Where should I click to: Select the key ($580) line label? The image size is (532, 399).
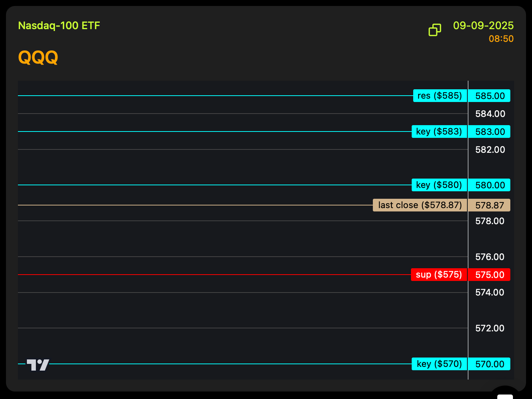(x=439, y=185)
